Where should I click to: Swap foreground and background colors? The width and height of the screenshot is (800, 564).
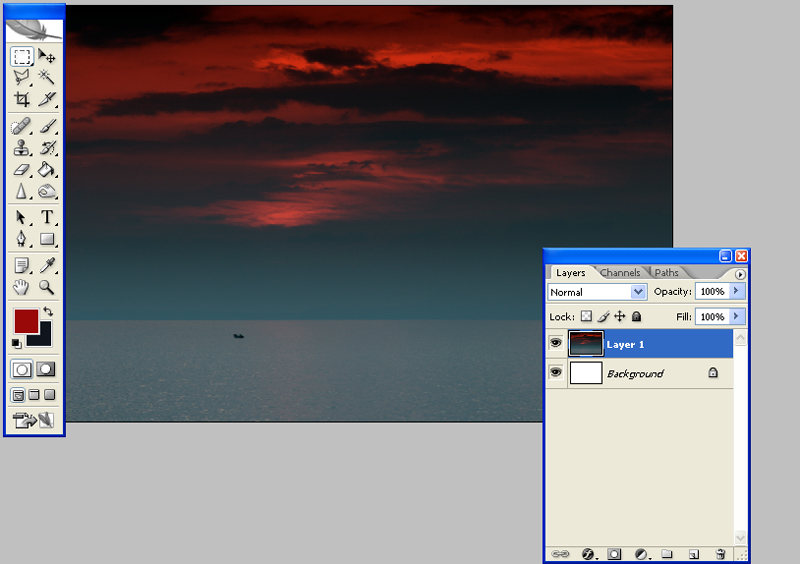[48, 311]
